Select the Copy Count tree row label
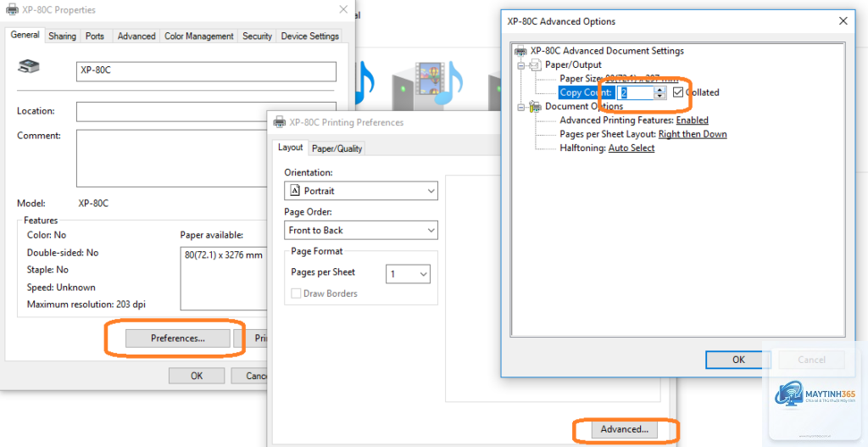Viewport: 868px width, 447px height. point(586,92)
